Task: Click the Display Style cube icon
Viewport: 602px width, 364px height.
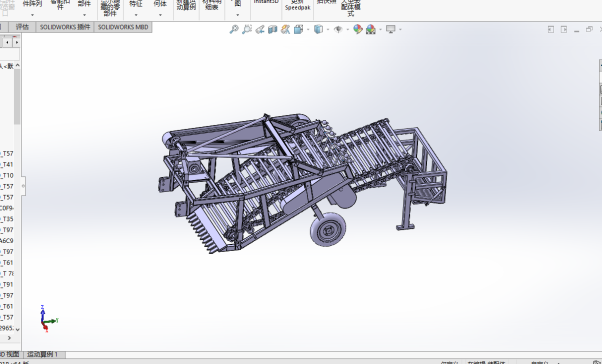Action: (318, 29)
